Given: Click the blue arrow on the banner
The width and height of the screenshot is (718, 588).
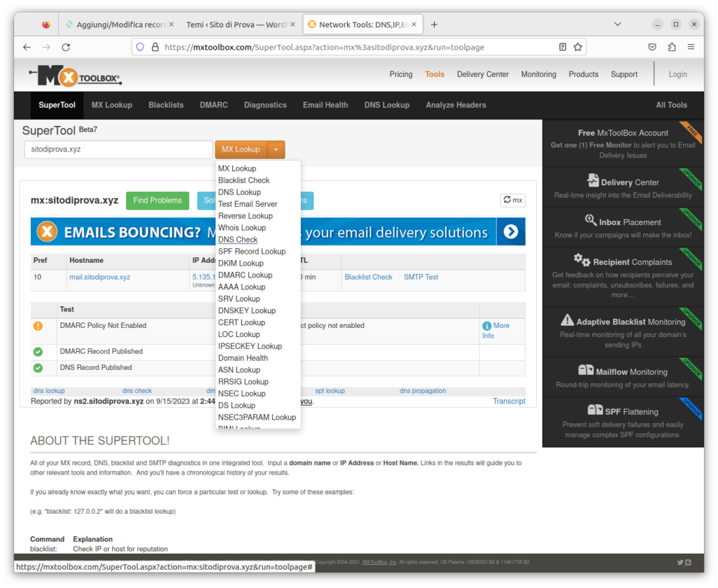Looking at the screenshot, I should pyautogui.click(x=510, y=232).
